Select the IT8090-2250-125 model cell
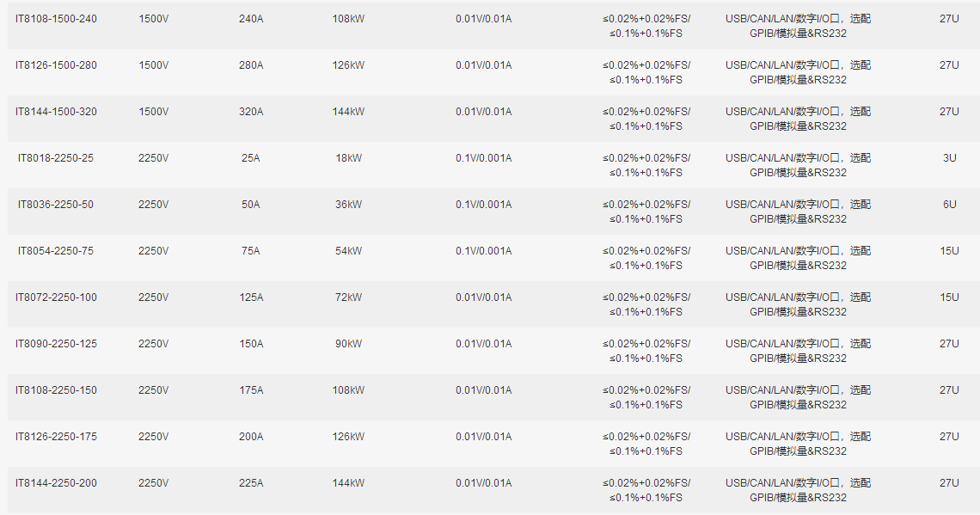 pos(56,344)
